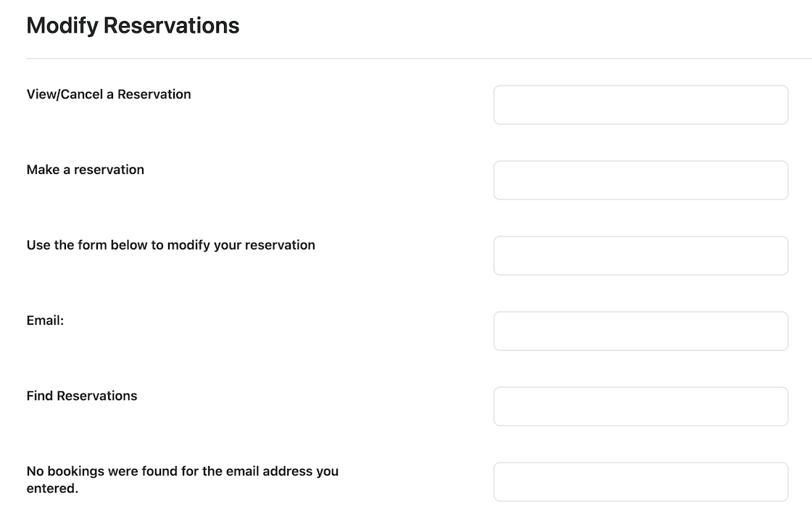This screenshot has width=812, height=522.
Task: Click the word Modify in the page title
Action: click(62, 26)
